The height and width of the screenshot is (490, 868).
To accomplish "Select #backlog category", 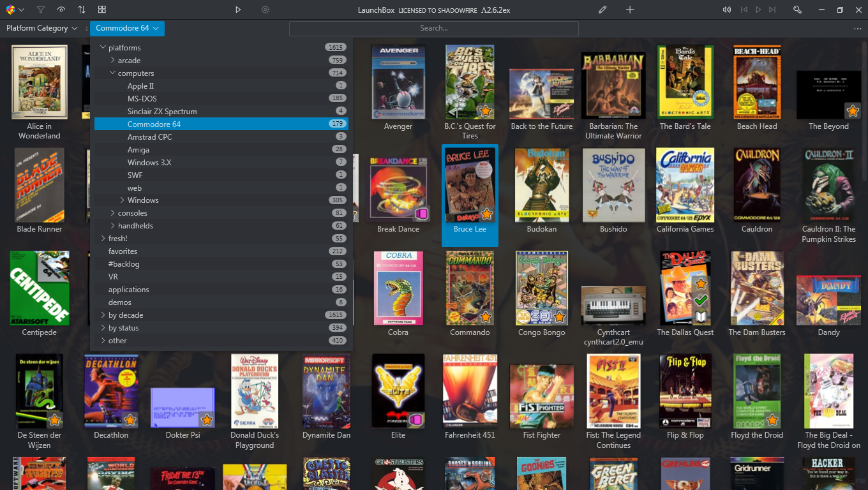I will [x=221, y=264].
